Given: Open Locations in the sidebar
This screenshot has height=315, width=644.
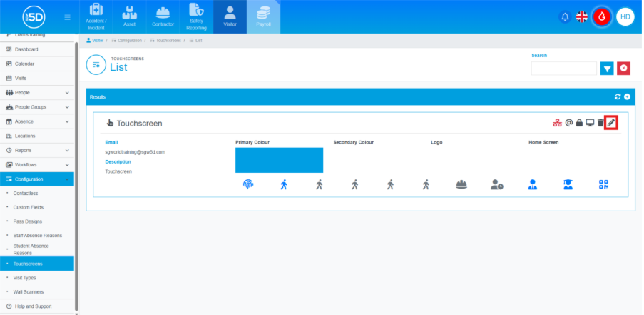Looking at the screenshot, I should click(x=37, y=136).
